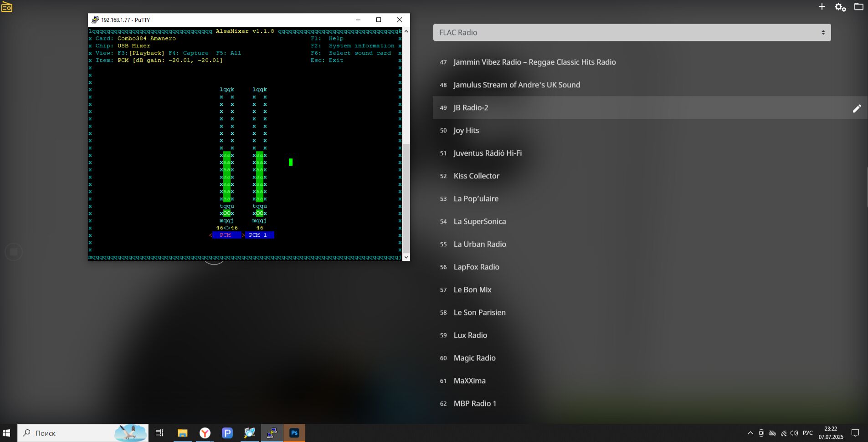Click F3 Playback view text
This screenshot has width=868, height=442.
tap(141, 53)
